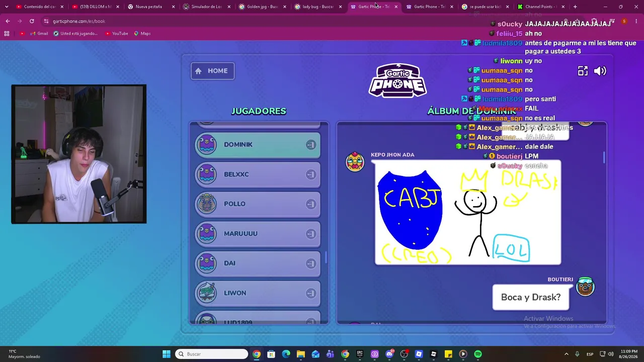Select player LIWON in the players list
644x362 pixels.
coord(258,293)
